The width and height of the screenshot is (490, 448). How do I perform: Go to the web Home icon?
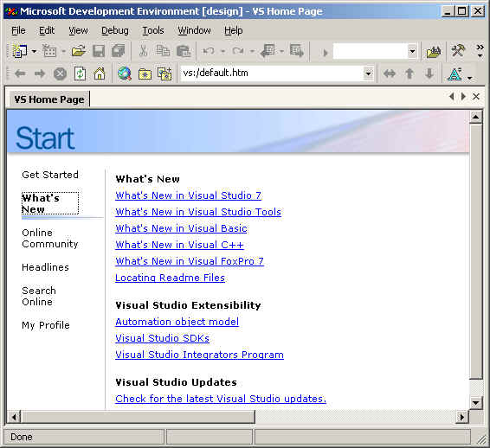pos(100,74)
